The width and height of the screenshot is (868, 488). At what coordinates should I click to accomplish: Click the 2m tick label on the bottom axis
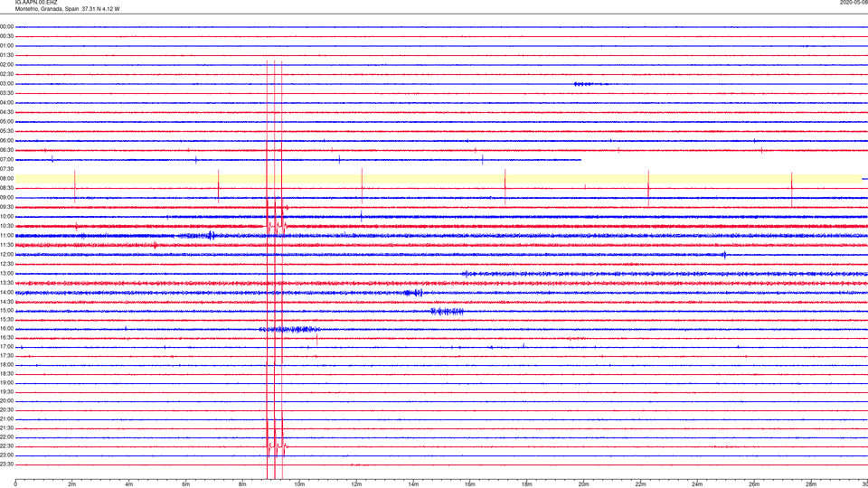72,484
